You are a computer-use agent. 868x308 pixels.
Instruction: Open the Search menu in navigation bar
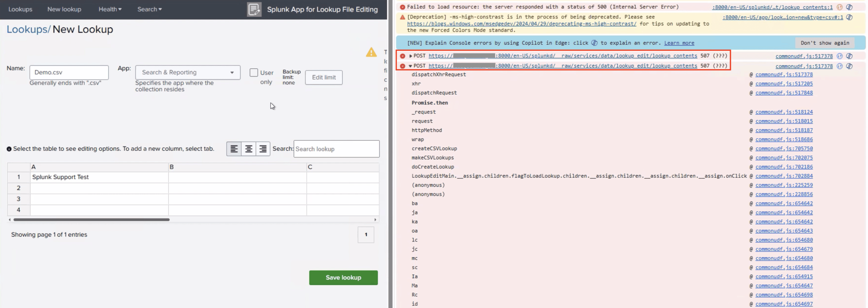point(149,9)
